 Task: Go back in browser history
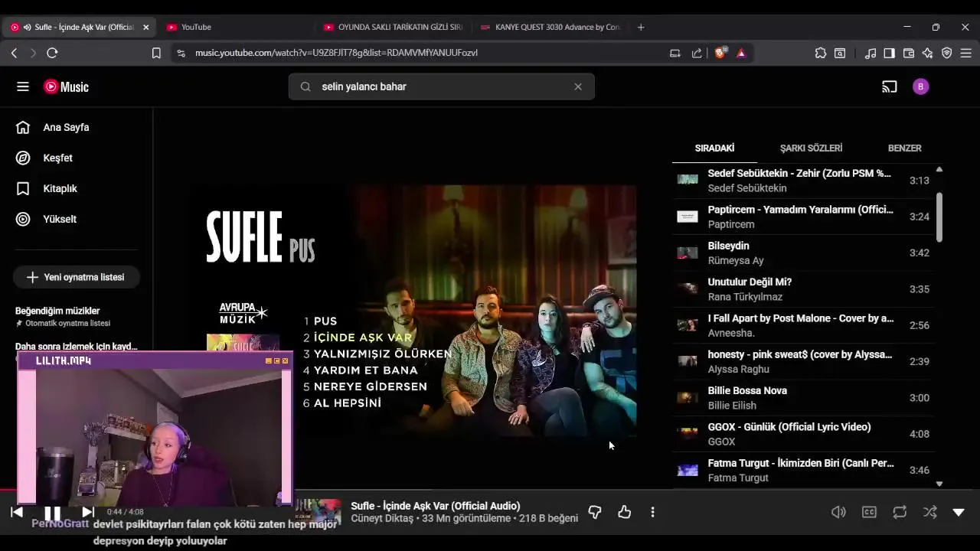[x=14, y=53]
